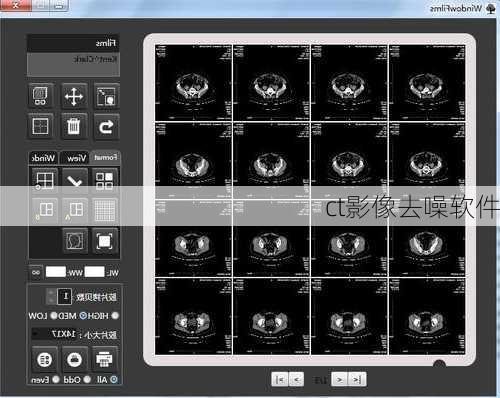Select the top-right CT slice in film
Screen dimensions: 500x398
[427, 83]
